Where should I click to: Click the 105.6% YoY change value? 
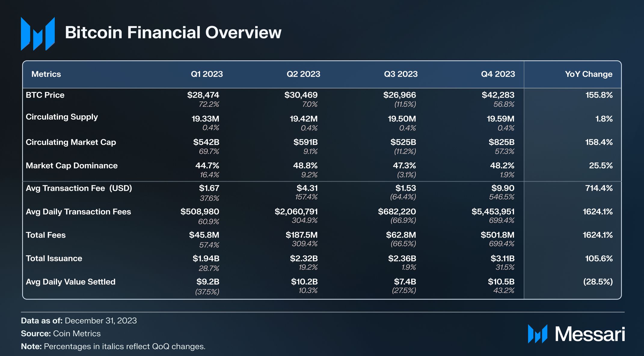pos(599,258)
